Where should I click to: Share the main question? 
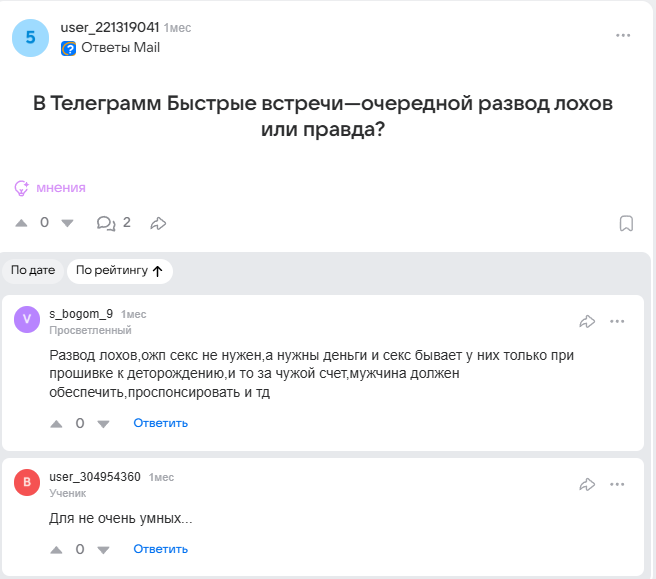[x=158, y=223]
